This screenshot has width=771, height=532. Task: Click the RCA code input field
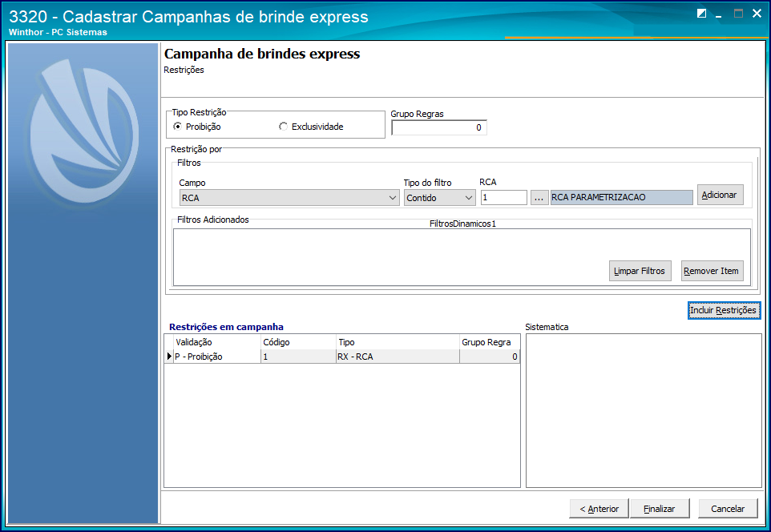click(504, 197)
